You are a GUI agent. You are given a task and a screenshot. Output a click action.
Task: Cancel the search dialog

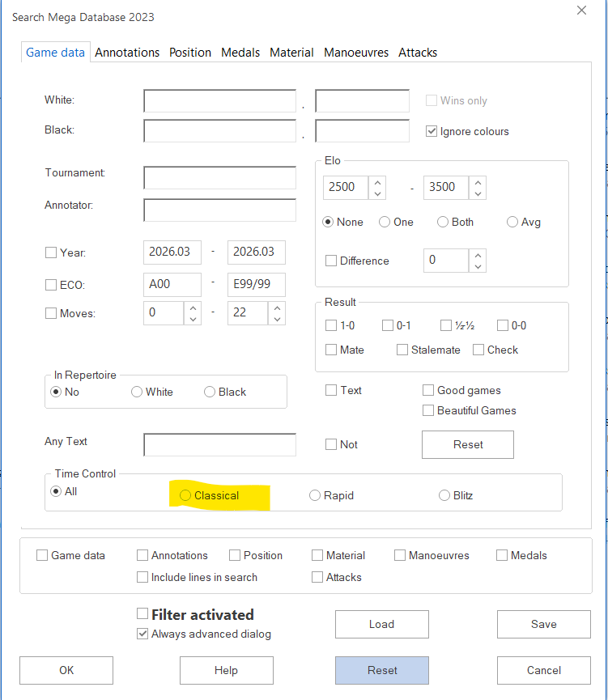click(x=544, y=670)
